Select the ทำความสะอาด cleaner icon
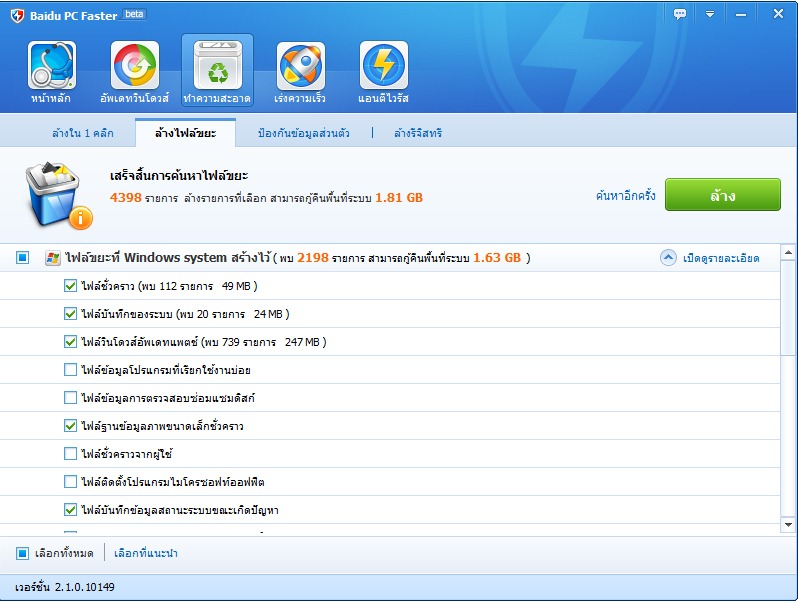 tap(217, 66)
